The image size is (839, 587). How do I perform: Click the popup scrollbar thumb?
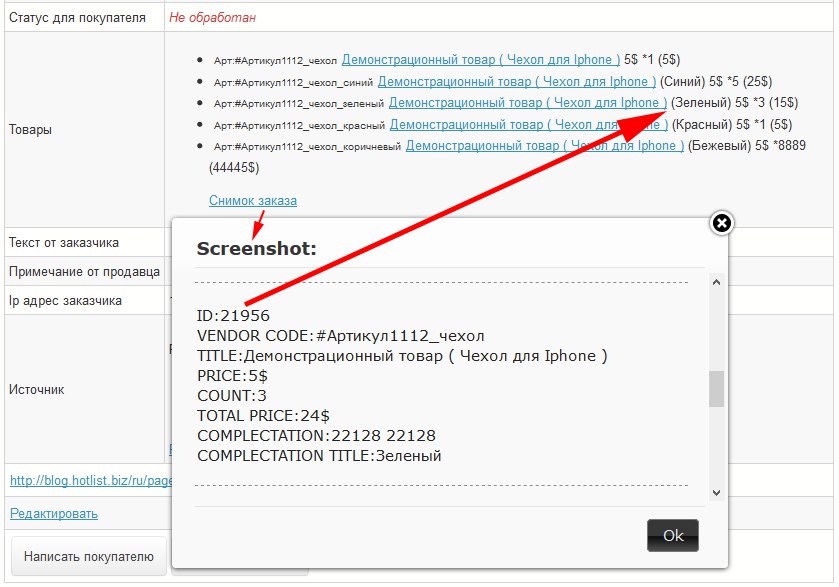[716, 389]
